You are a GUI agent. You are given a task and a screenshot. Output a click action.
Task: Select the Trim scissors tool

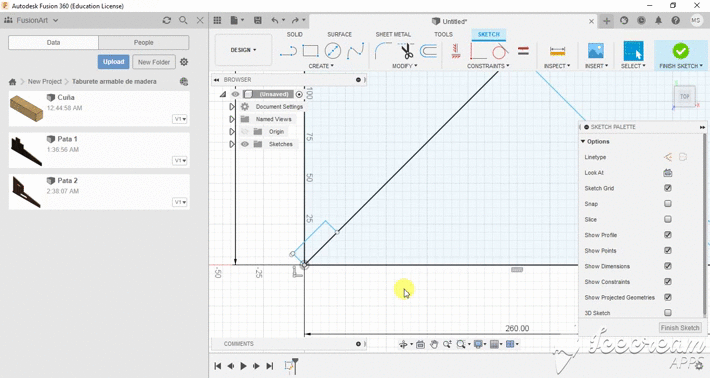coord(406,51)
